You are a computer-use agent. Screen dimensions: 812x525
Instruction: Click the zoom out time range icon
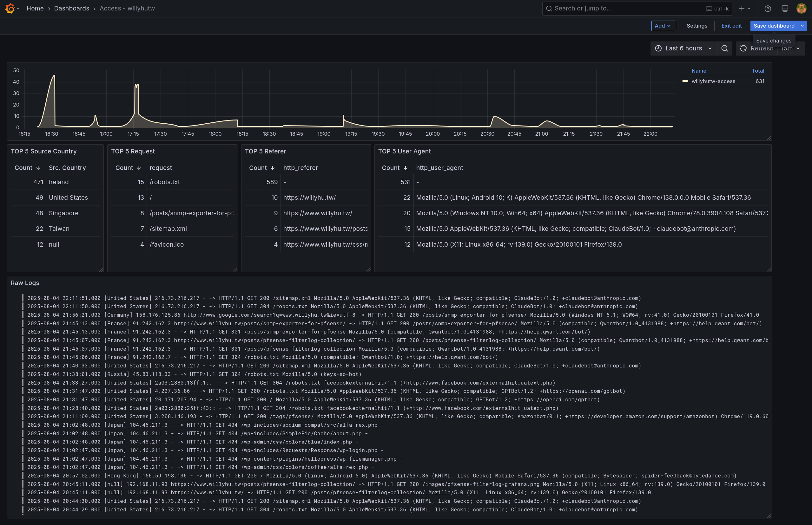click(x=725, y=49)
